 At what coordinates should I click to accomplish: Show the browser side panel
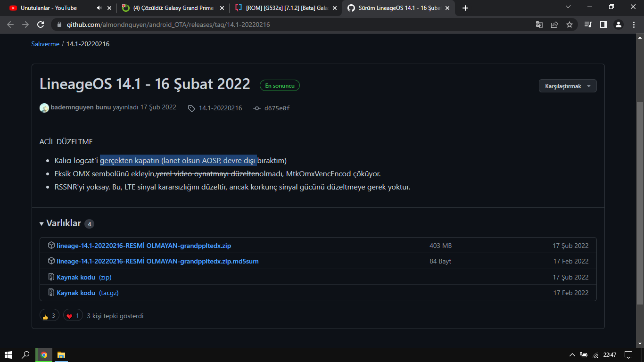603,25
